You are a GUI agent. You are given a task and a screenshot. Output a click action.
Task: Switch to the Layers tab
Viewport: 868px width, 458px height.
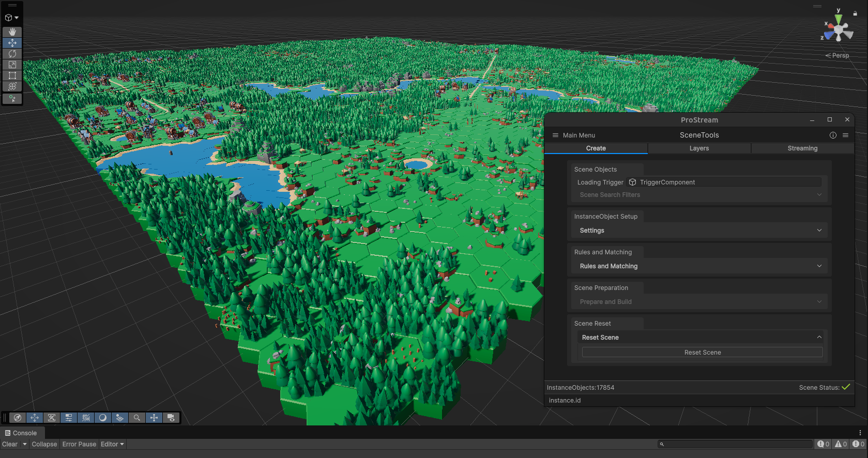[699, 148]
